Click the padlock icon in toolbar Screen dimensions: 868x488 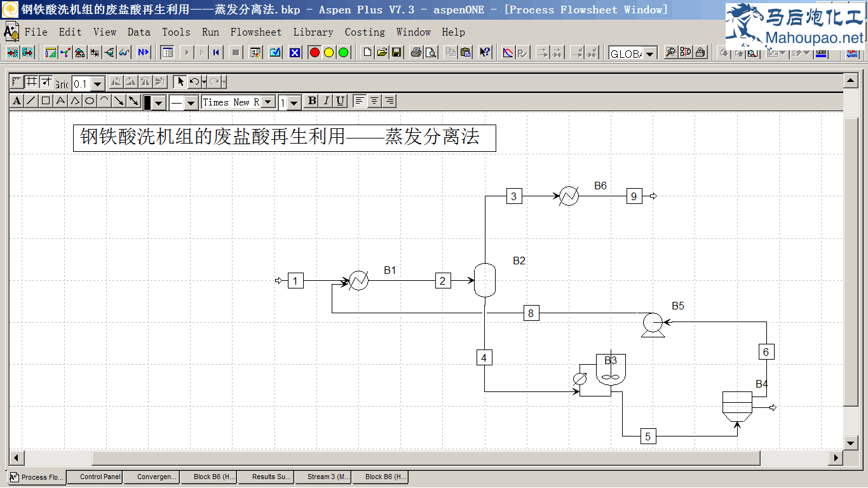click(x=700, y=53)
